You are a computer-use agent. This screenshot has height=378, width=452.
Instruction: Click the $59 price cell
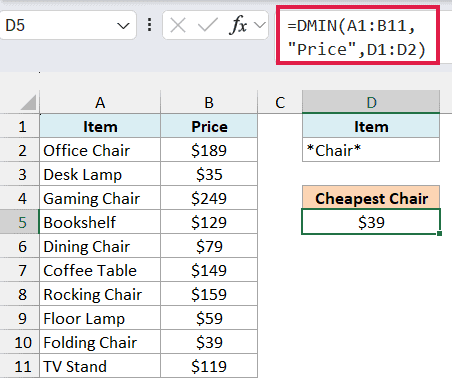coord(209,318)
